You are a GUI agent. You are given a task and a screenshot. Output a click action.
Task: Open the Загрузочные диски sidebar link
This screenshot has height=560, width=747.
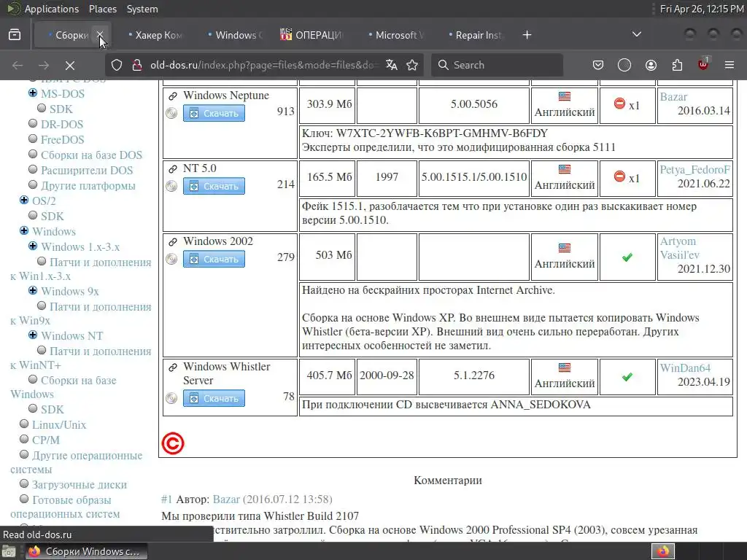pos(80,485)
